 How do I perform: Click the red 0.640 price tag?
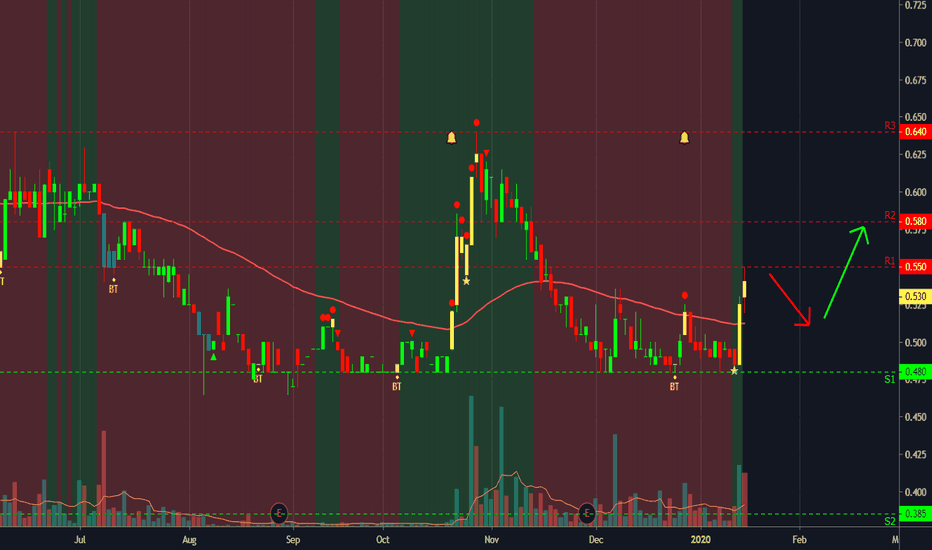(x=915, y=131)
